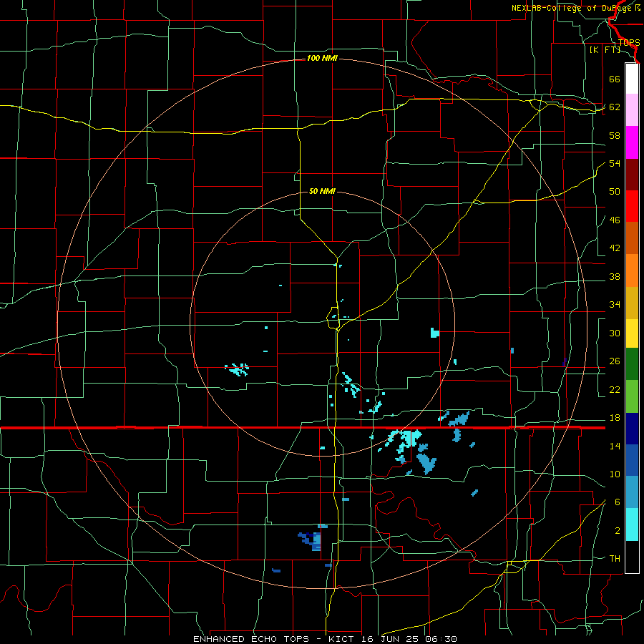Screen dimensions: 644x644
Task: Click the 54 scale label
Action: [x=615, y=163]
